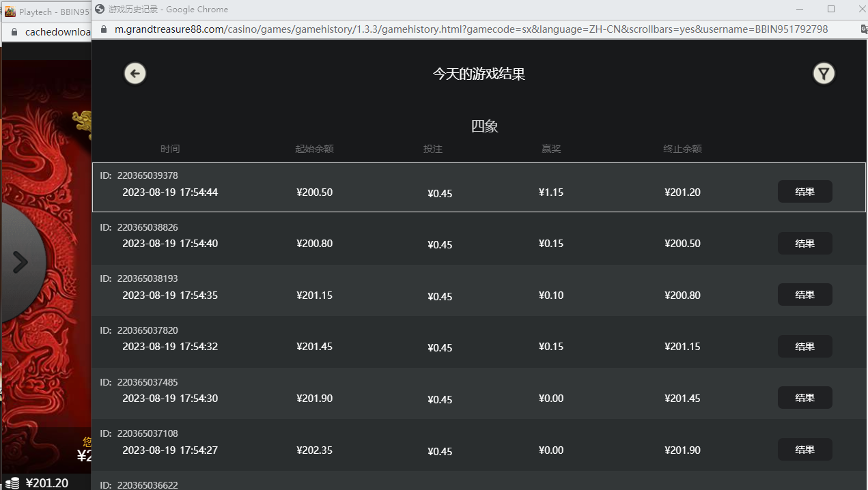The width and height of the screenshot is (868, 490).
Task: Click the 赢奖 column header
Action: point(551,149)
